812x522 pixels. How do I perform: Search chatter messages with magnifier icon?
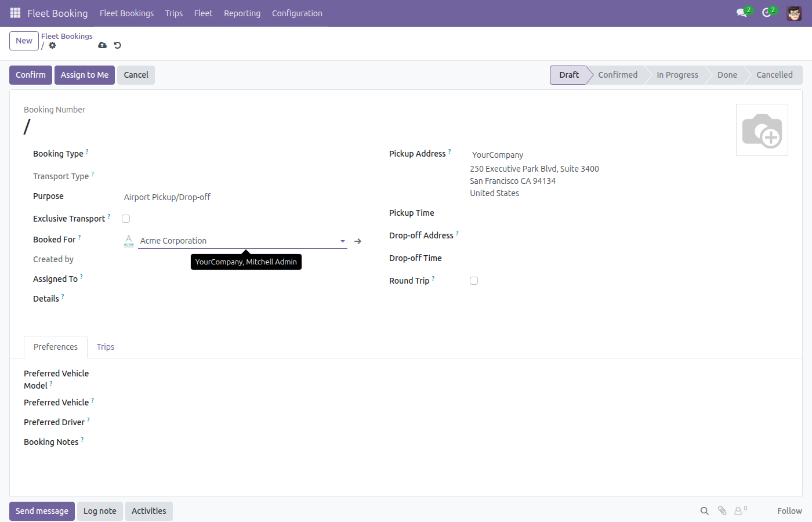(x=705, y=511)
